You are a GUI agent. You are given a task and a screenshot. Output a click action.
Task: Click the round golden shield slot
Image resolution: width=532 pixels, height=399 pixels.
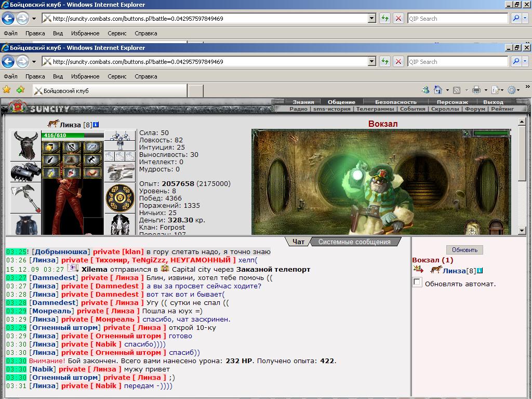(x=120, y=198)
